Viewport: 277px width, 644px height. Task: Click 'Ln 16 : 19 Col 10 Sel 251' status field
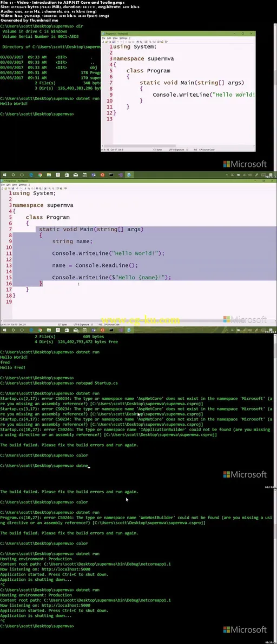coord(14,325)
